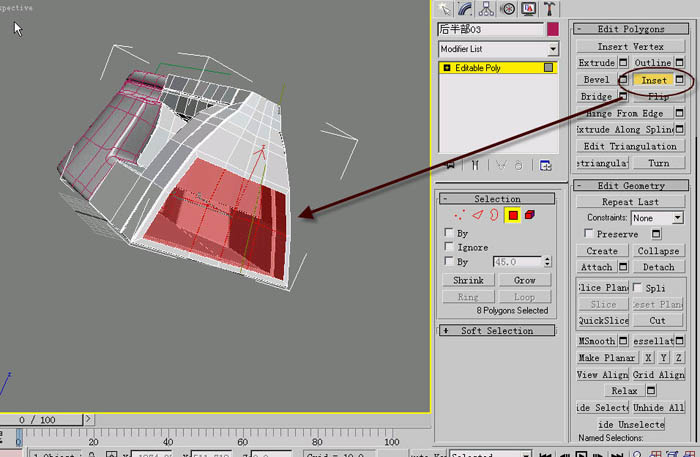
Task: Select Edge sub-object level icon
Action: click(x=477, y=215)
